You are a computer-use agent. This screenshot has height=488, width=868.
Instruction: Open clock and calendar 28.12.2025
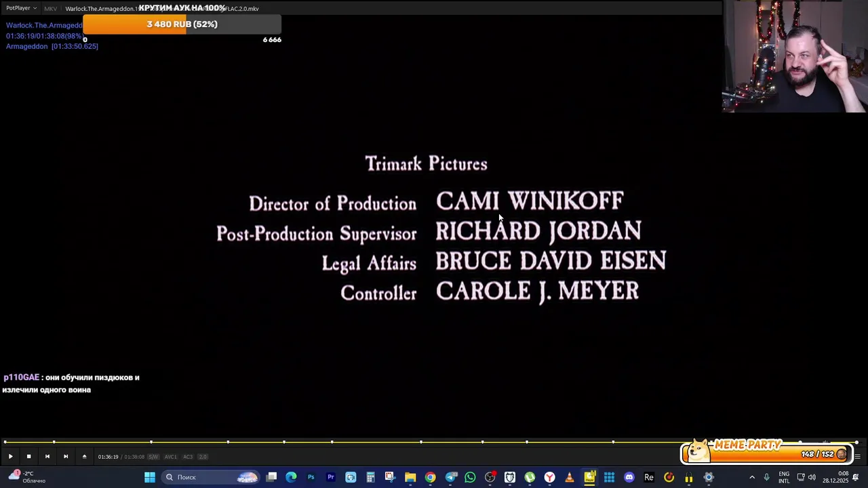point(835,477)
